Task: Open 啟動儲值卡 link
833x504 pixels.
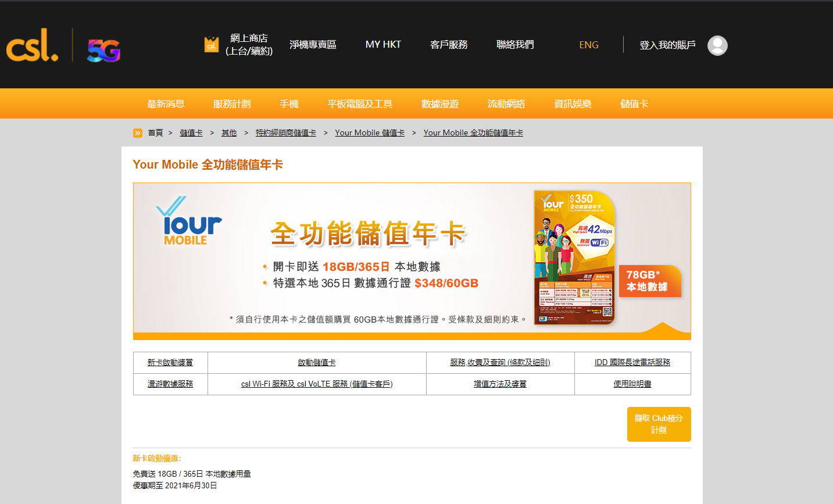Action: [x=317, y=363]
